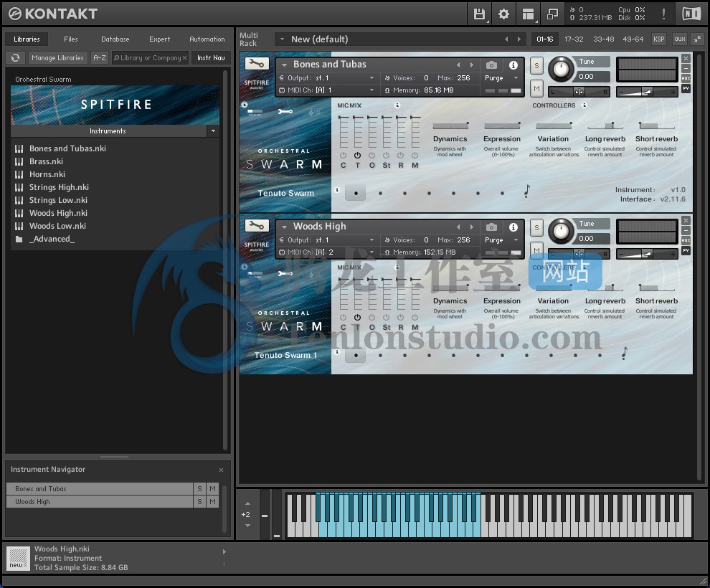710x588 pixels.
Task: Switch to the Automation tab
Action: coord(207,39)
